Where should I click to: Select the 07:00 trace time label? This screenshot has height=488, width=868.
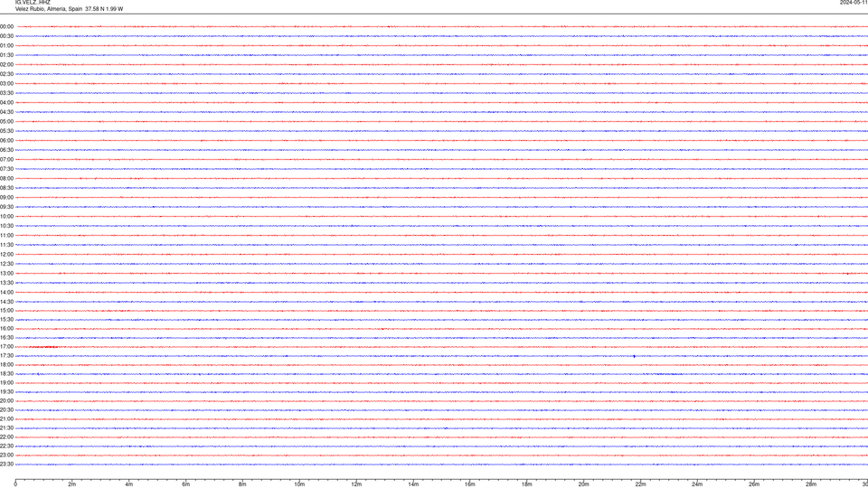(x=6, y=159)
